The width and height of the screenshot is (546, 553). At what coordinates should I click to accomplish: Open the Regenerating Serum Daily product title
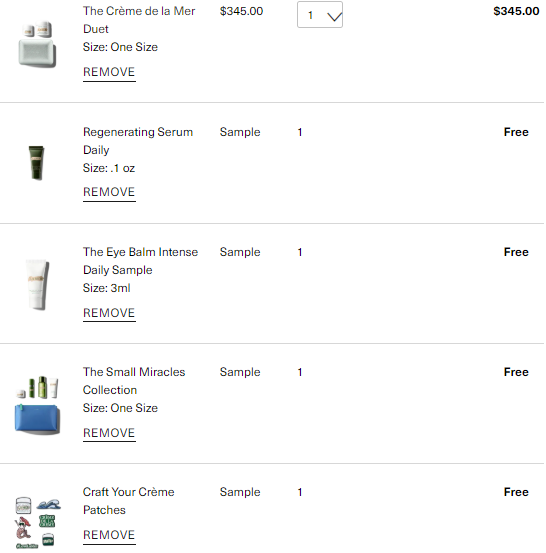[x=138, y=141]
